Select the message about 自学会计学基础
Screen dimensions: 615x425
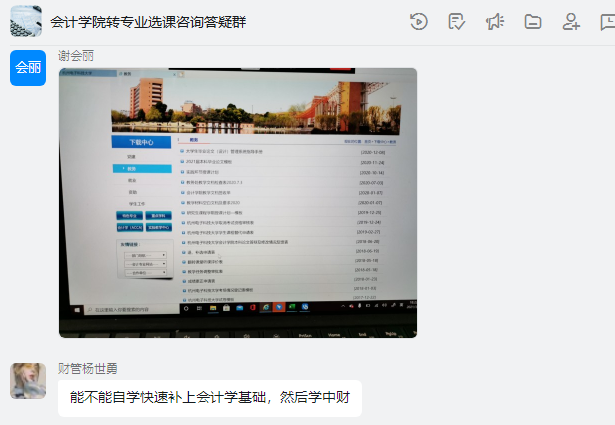209,397
